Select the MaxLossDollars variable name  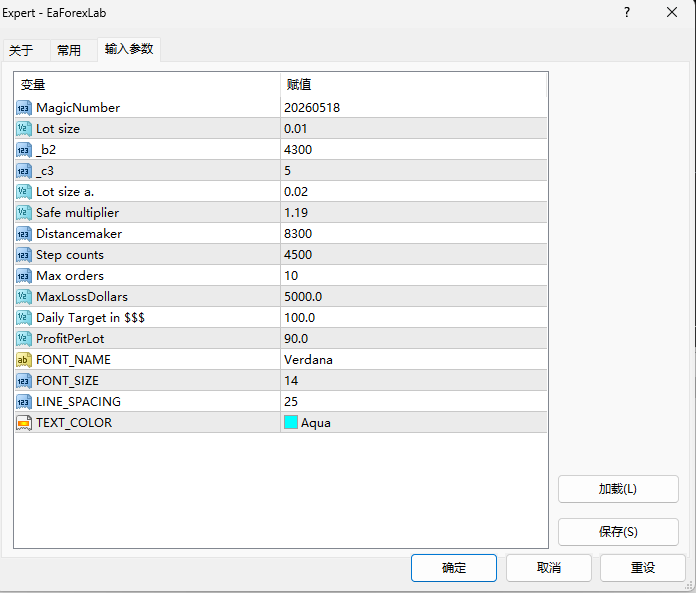coord(82,297)
